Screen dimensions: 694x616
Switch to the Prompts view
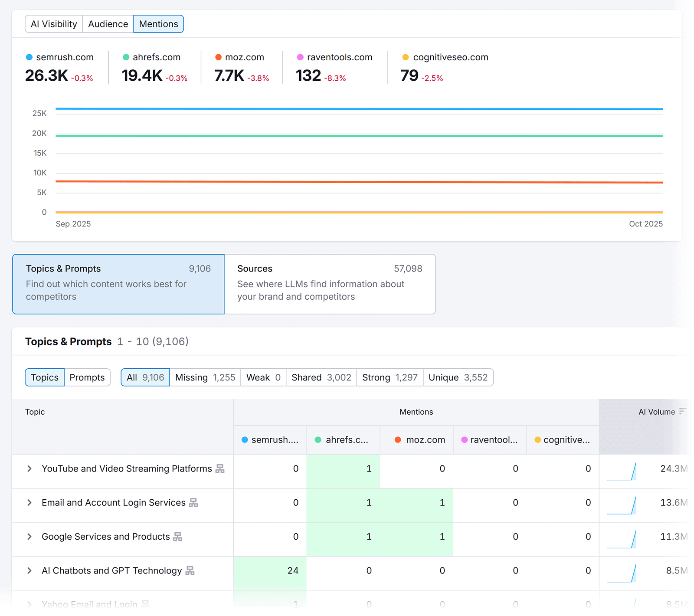[x=87, y=377]
